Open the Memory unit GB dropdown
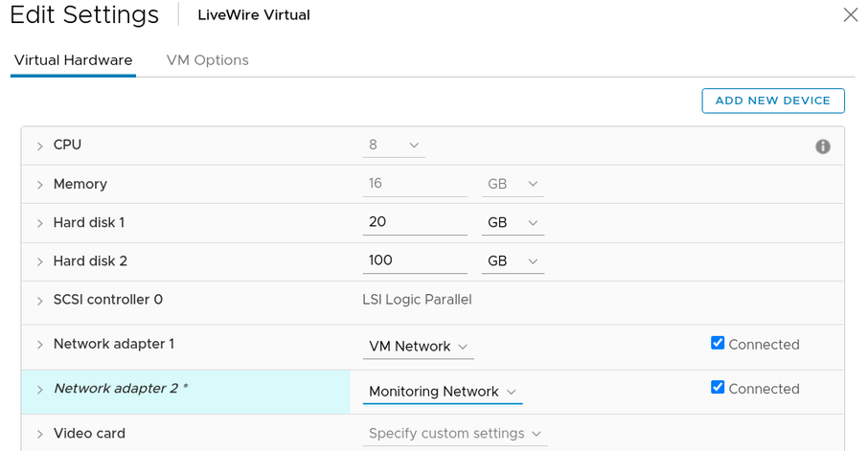Screen dimensions: 868x451 513,184
